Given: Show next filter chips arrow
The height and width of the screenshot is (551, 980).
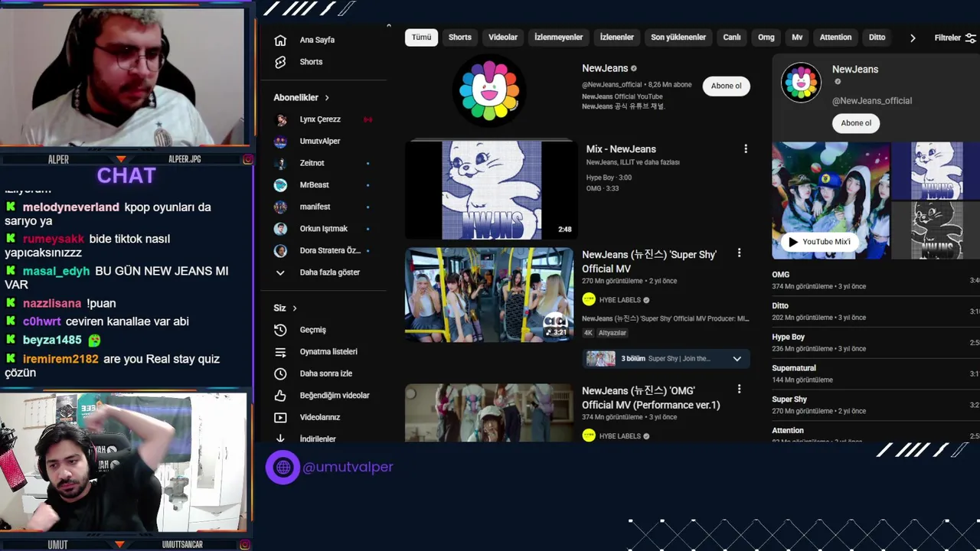Looking at the screenshot, I should tap(913, 37).
